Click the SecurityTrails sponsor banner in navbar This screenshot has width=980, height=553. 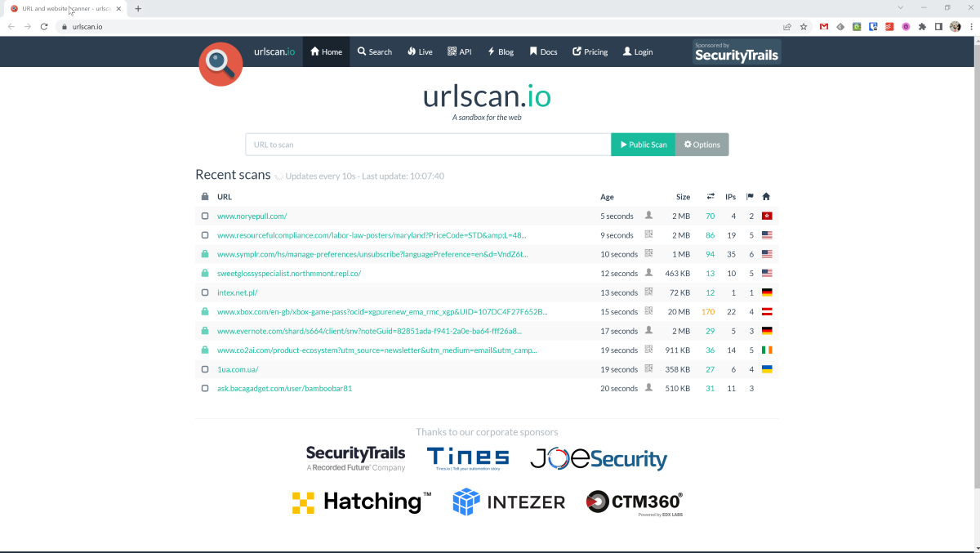coord(737,51)
